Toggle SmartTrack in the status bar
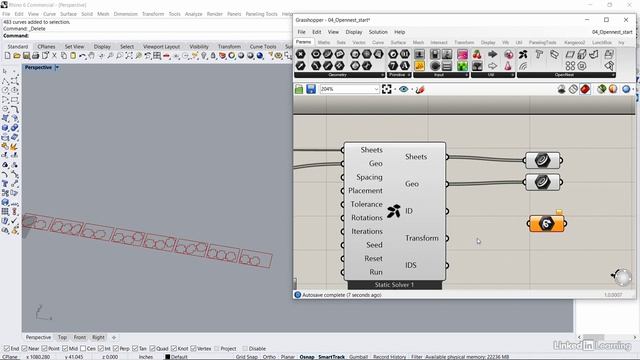Image resolution: width=640 pixels, height=360 pixels. (x=331, y=357)
